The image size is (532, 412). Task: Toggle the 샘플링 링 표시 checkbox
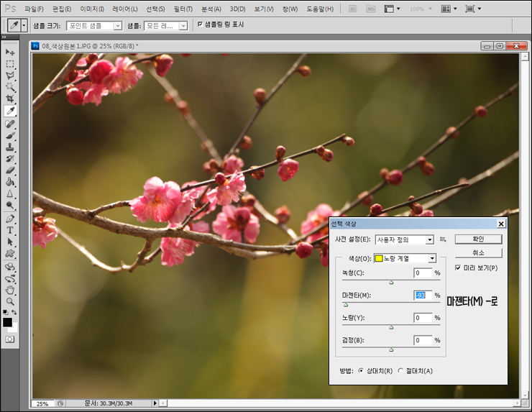pyautogui.click(x=200, y=24)
